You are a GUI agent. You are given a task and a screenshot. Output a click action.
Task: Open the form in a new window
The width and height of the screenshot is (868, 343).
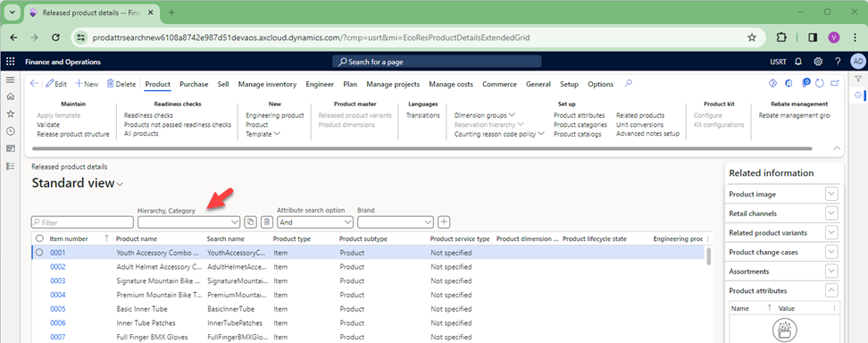click(835, 84)
